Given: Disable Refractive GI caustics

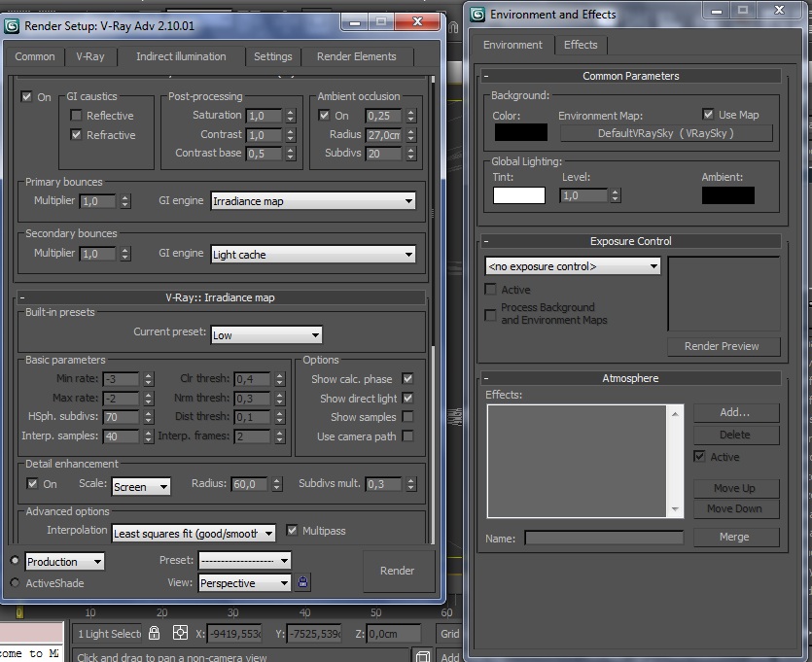Looking at the screenshot, I should tap(76, 134).
